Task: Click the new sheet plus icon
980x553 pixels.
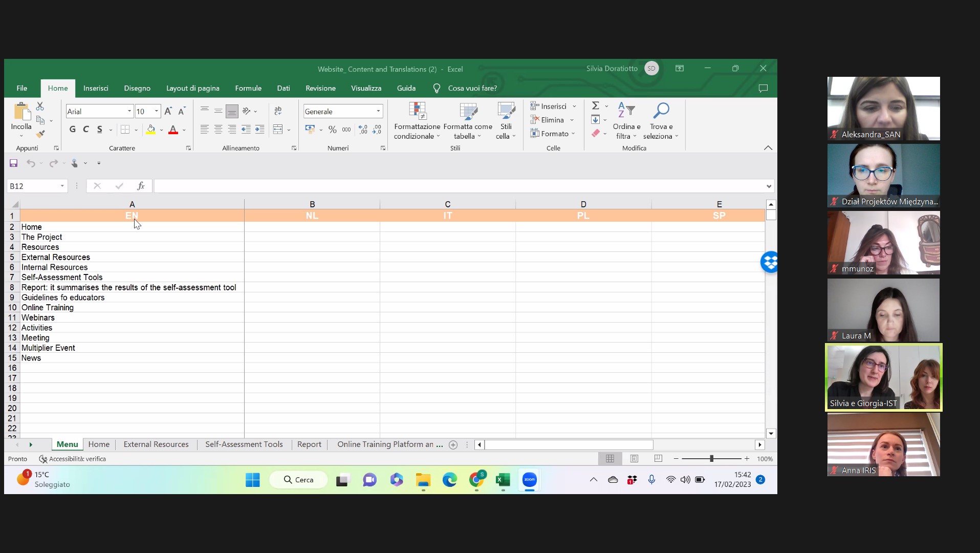Action: pyautogui.click(x=453, y=444)
